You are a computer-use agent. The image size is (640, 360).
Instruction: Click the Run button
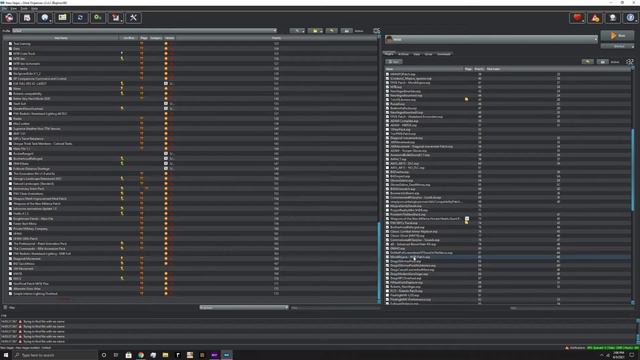click(x=618, y=36)
